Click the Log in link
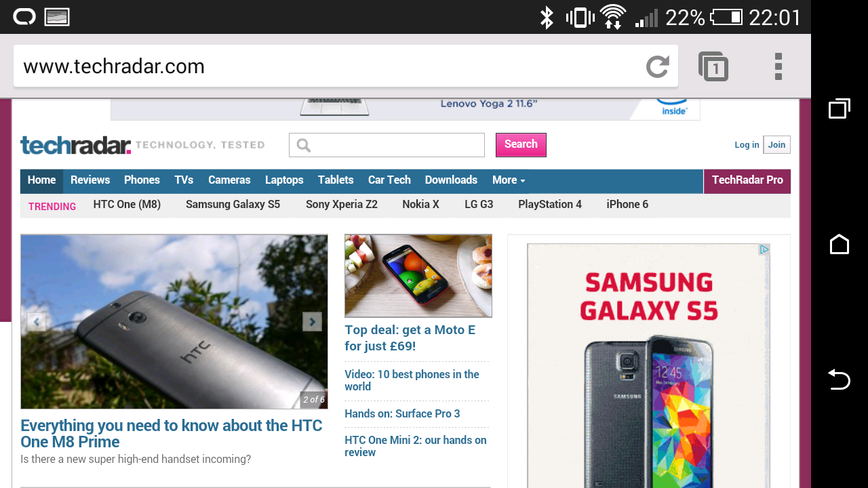Image resolution: width=868 pixels, height=488 pixels. (x=747, y=144)
